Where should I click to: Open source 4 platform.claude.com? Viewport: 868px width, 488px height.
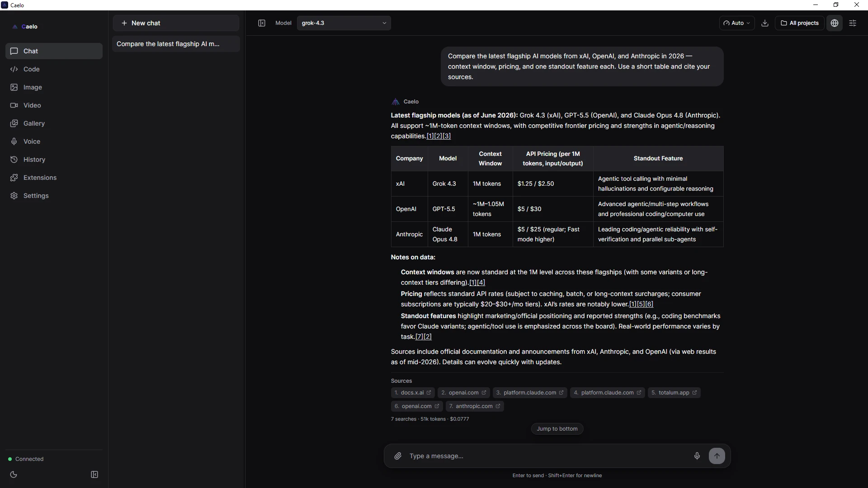(608, 393)
